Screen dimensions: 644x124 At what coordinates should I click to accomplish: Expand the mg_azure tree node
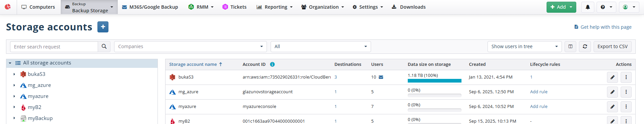[14, 85]
